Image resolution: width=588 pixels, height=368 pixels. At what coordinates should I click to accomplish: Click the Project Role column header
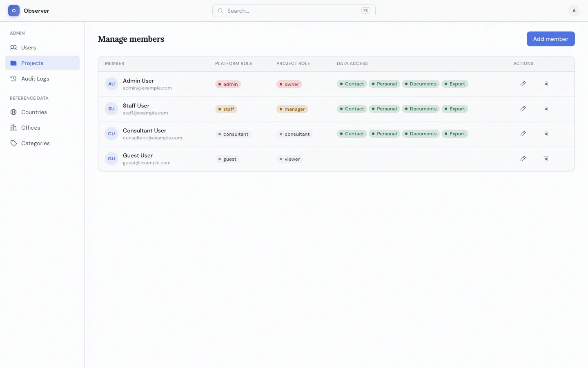[293, 63]
